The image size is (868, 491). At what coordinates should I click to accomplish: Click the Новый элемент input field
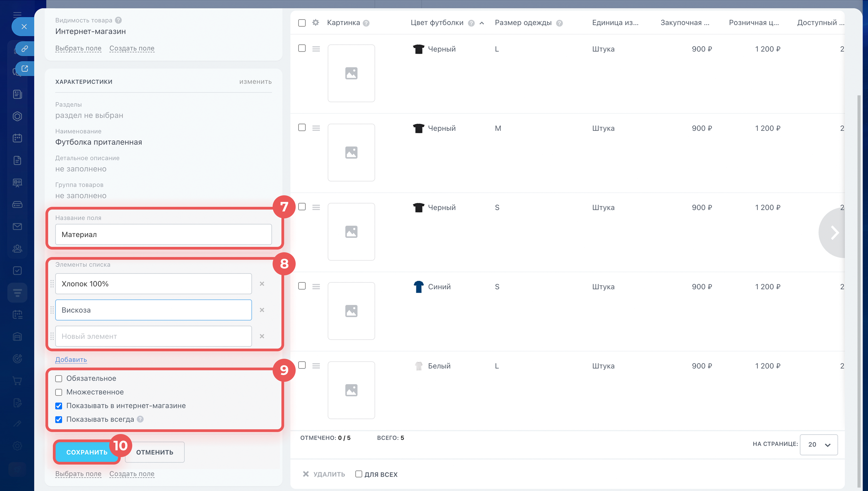tap(153, 336)
